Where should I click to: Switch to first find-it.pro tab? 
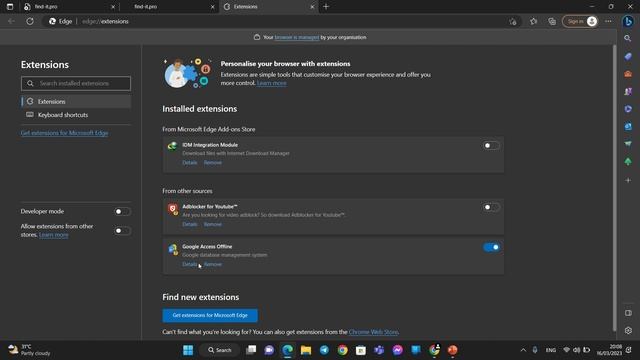[69, 7]
